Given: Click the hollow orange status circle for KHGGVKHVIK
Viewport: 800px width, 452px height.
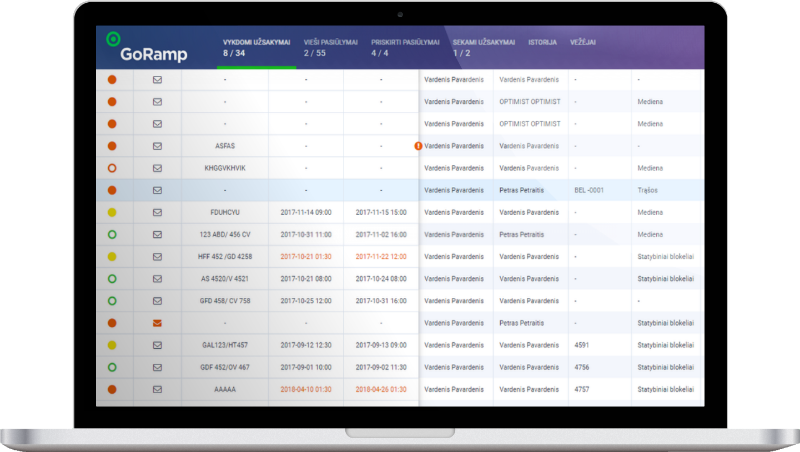Looking at the screenshot, I should tap(112, 168).
